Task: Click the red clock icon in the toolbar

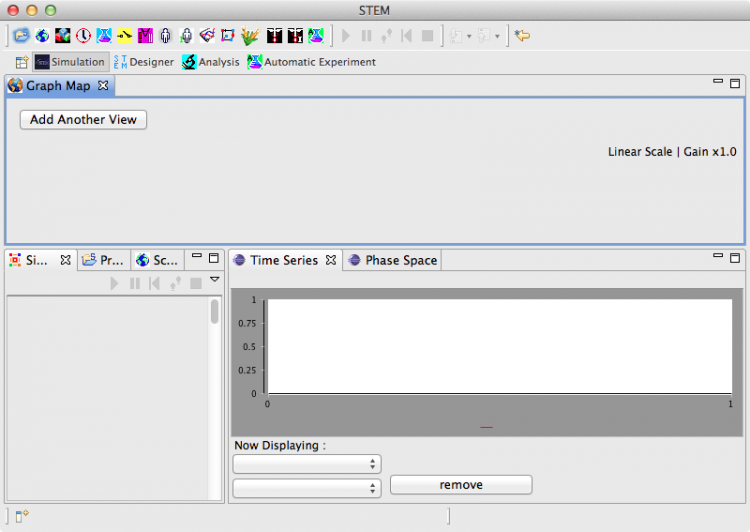Action: (x=83, y=36)
